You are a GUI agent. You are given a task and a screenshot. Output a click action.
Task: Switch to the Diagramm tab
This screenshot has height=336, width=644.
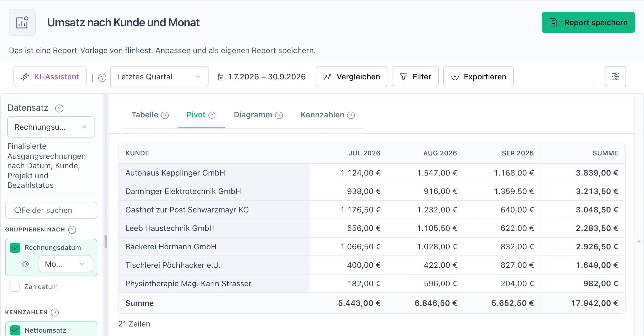click(253, 115)
